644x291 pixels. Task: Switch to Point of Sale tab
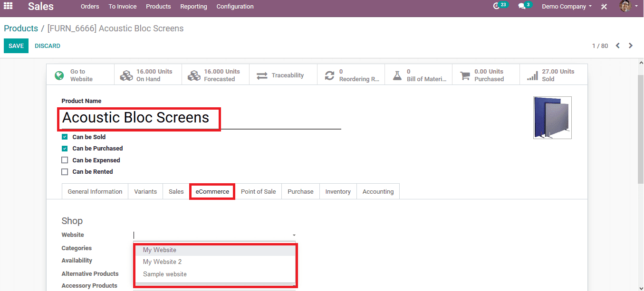point(258,191)
